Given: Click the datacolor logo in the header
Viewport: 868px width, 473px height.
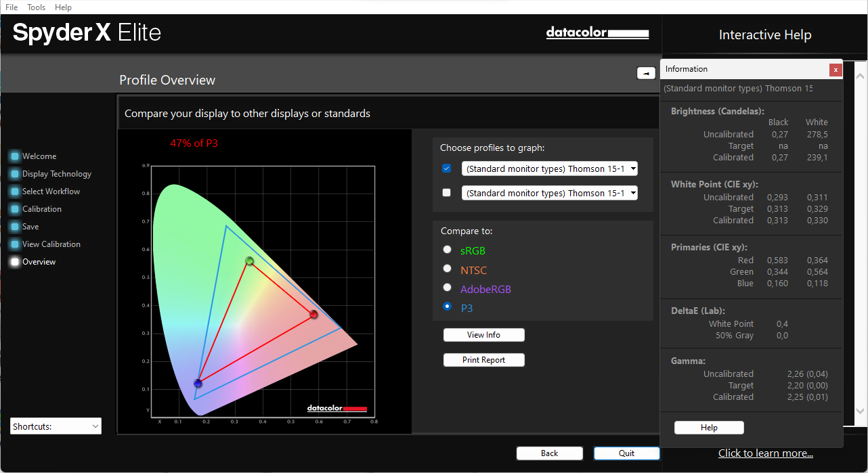Looking at the screenshot, I should [597, 33].
